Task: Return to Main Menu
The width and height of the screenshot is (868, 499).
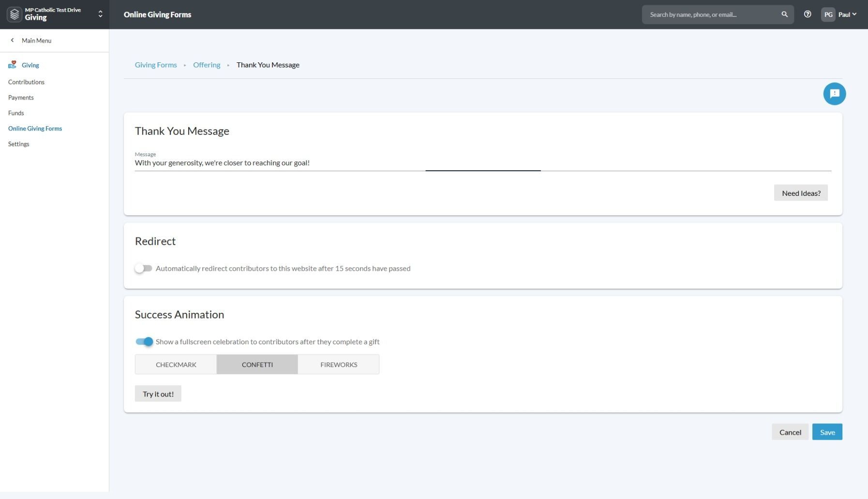Action: [36, 41]
